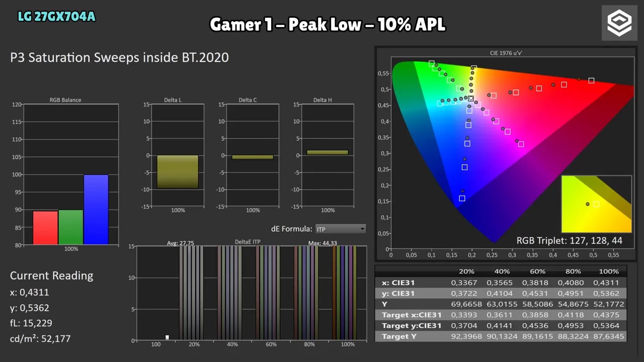Click the x: CIE31 row label
The width and height of the screenshot is (644, 362).
point(398,283)
